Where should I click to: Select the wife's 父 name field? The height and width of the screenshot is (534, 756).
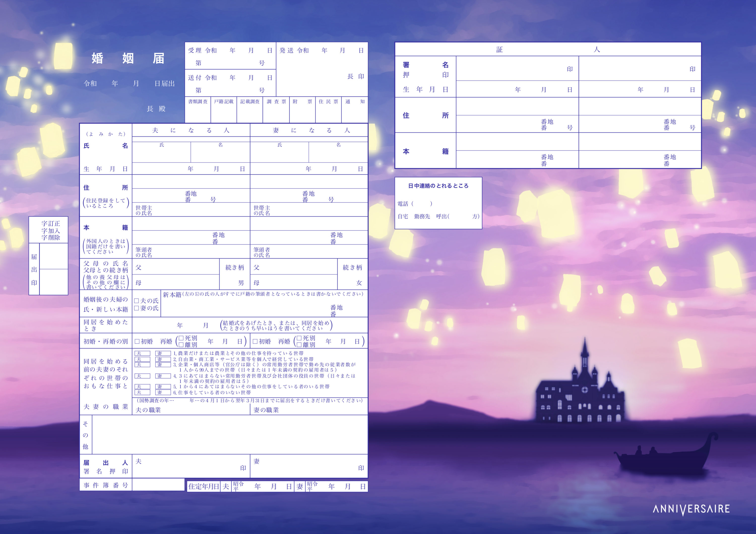click(x=294, y=267)
